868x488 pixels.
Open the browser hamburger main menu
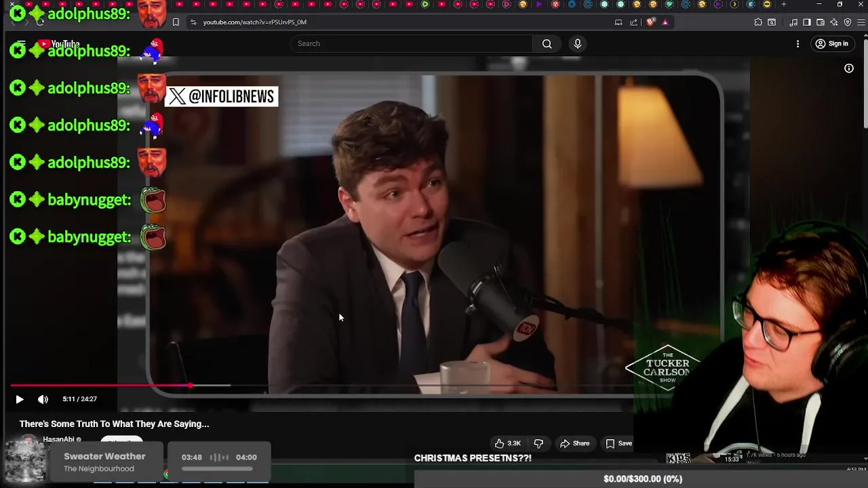[x=862, y=22]
